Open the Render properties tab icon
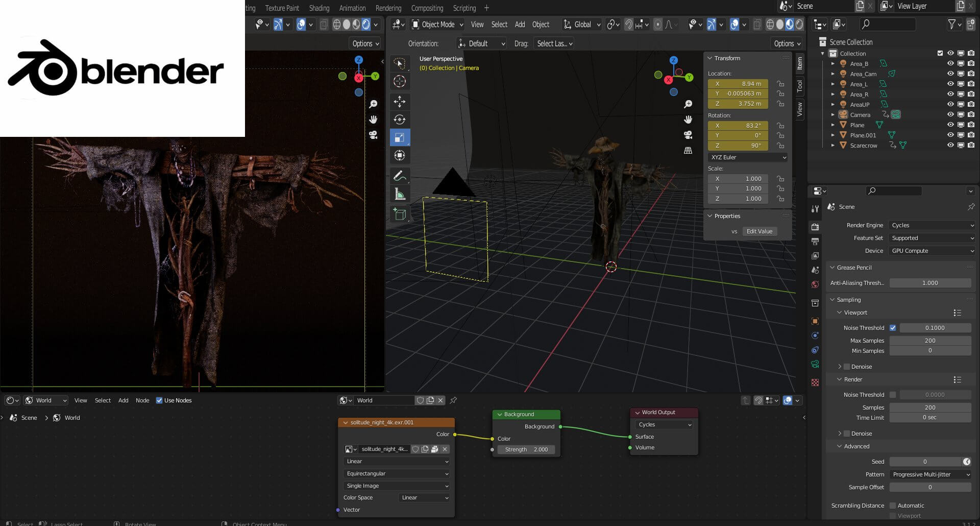Image resolution: width=980 pixels, height=526 pixels. tap(815, 227)
